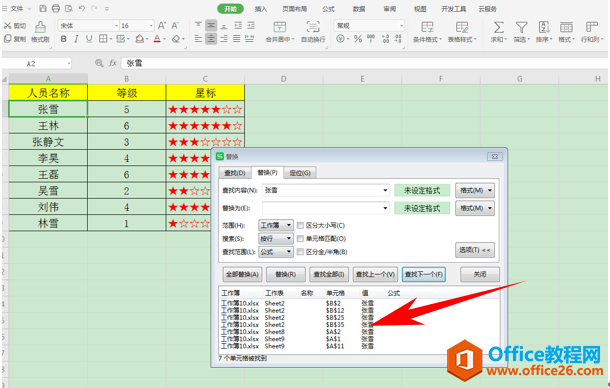Image resolution: width=610 pixels, height=388 pixels.
Task: Align text to top of cell
Action: tap(198, 25)
